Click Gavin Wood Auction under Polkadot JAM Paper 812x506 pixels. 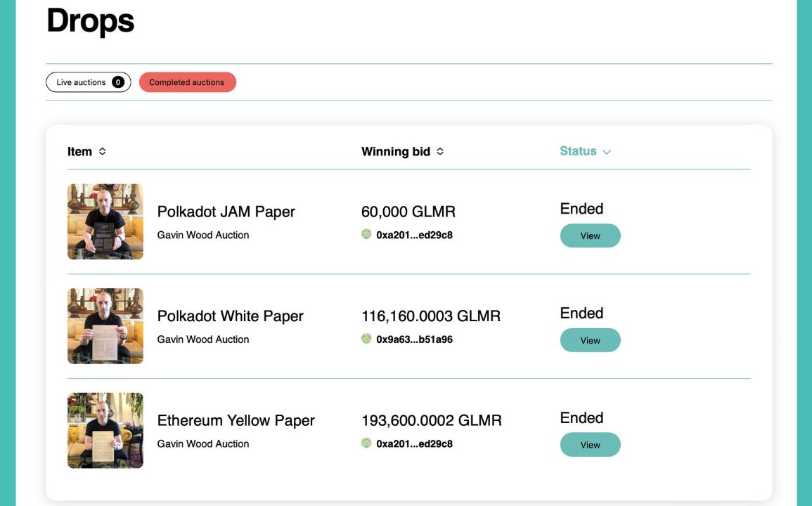(203, 235)
